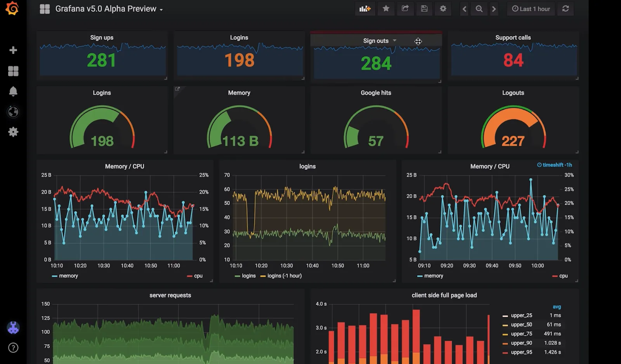Click the Add panel icon in top toolbar
The width and height of the screenshot is (621, 364).
point(365,9)
